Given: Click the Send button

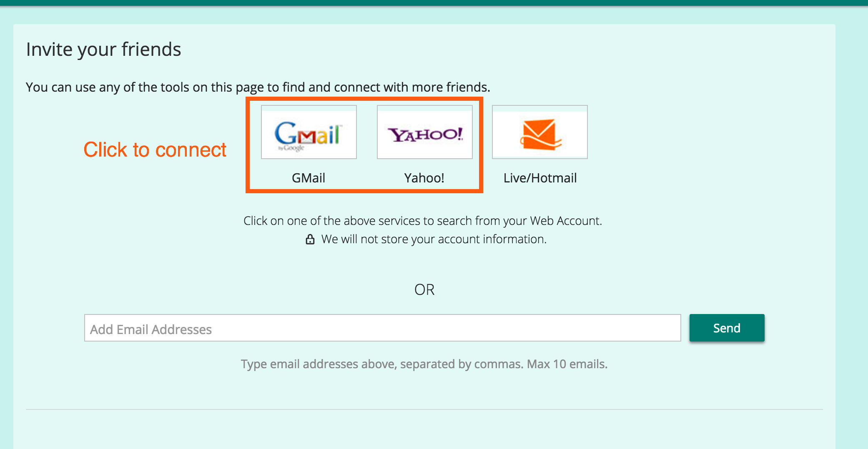Looking at the screenshot, I should point(727,328).
